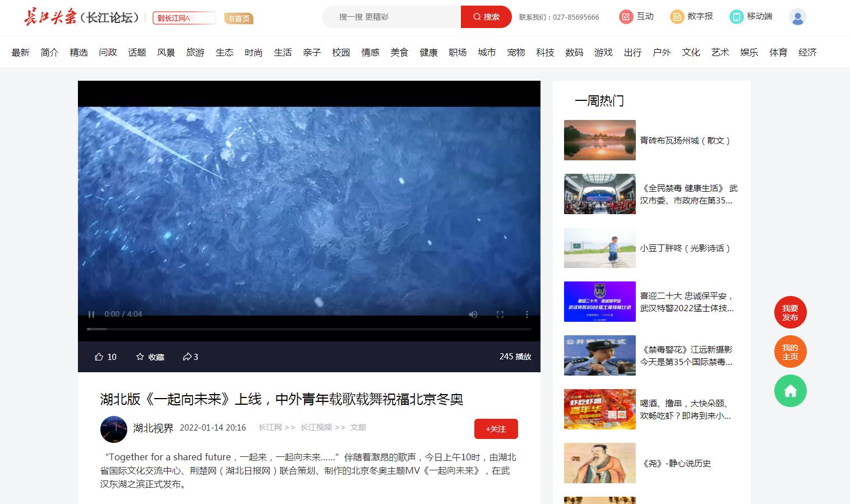Viewport: 850px width, 504px height.
Task: Open the 《禁毒警花》江远新摄影 thumbnail
Action: tap(600, 355)
